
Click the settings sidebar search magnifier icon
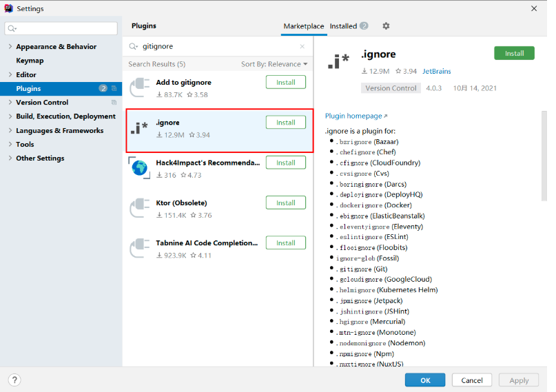pos(12,28)
